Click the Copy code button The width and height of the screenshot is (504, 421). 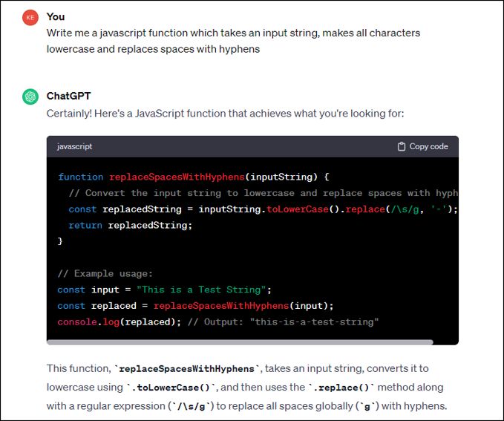(x=422, y=147)
